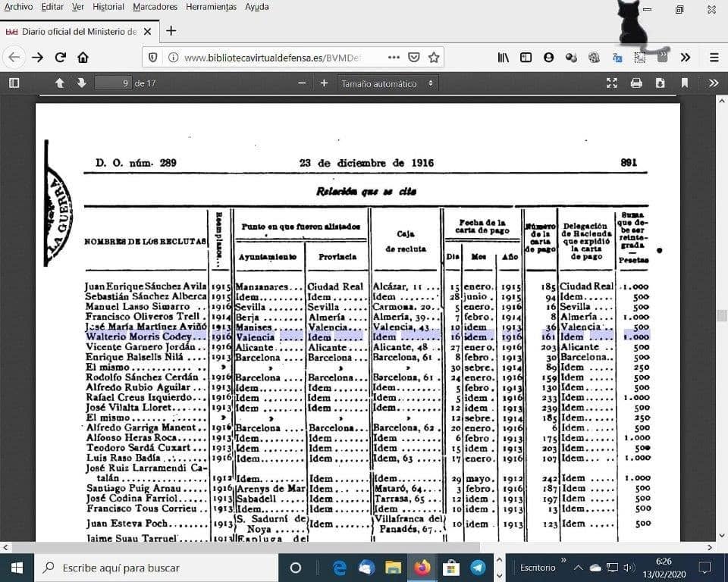Zoom out the PDF document
Screen dimensions: 728x582
302,83
